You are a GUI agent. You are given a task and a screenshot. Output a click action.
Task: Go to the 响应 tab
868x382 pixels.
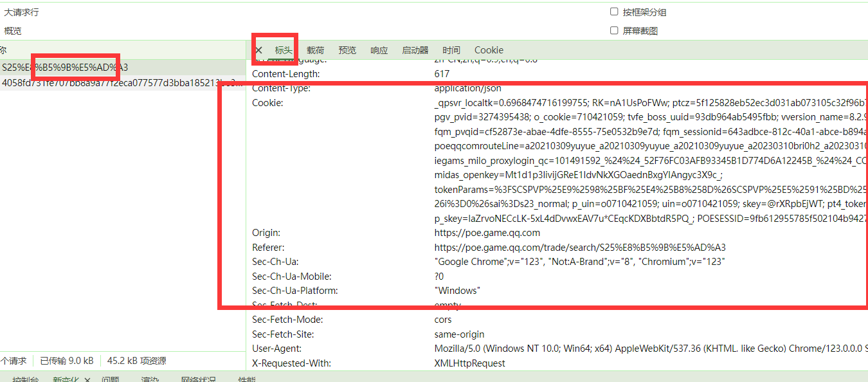coord(379,50)
